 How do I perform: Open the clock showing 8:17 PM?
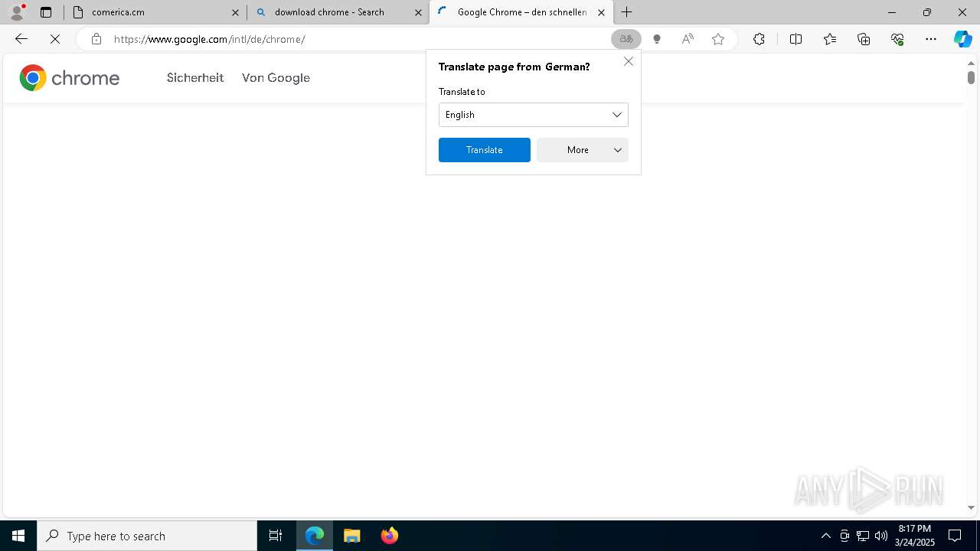[x=915, y=536]
